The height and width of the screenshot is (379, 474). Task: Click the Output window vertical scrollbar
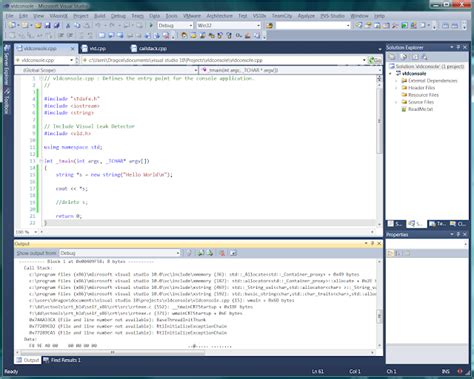(379, 303)
